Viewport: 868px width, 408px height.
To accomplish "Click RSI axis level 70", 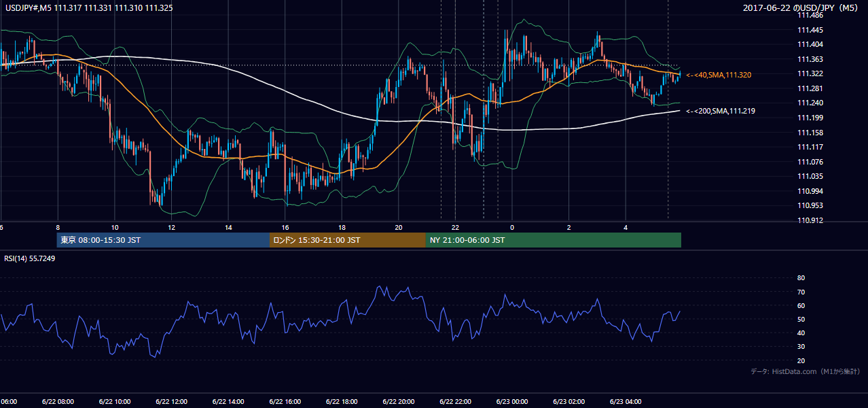I will [x=801, y=292].
